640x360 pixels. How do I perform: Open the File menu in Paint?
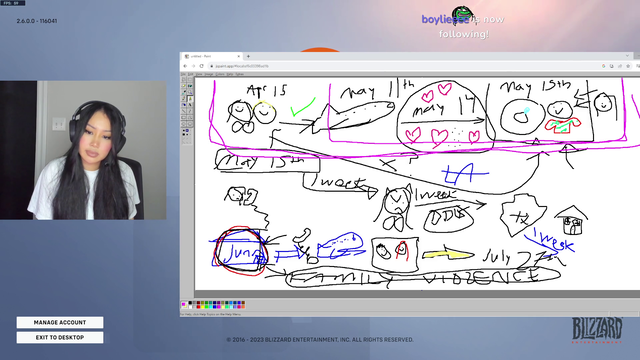(x=183, y=74)
